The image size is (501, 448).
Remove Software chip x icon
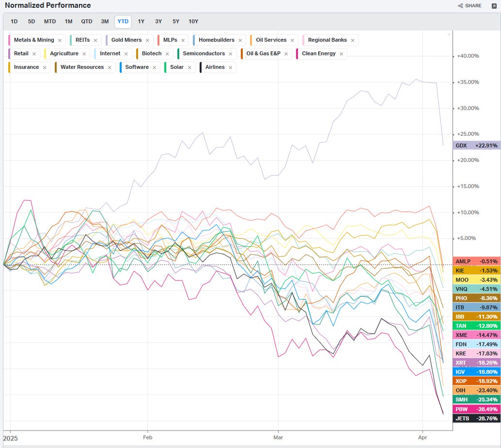pyautogui.click(x=155, y=67)
